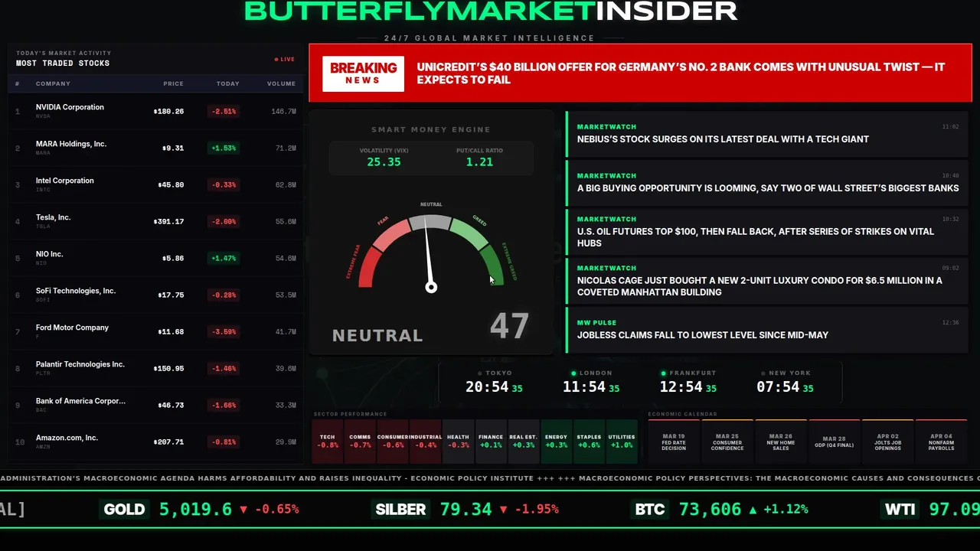Open Apr 04 Nonfarm Payrolls event
The image size is (980, 551).
pyautogui.click(x=942, y=442)
